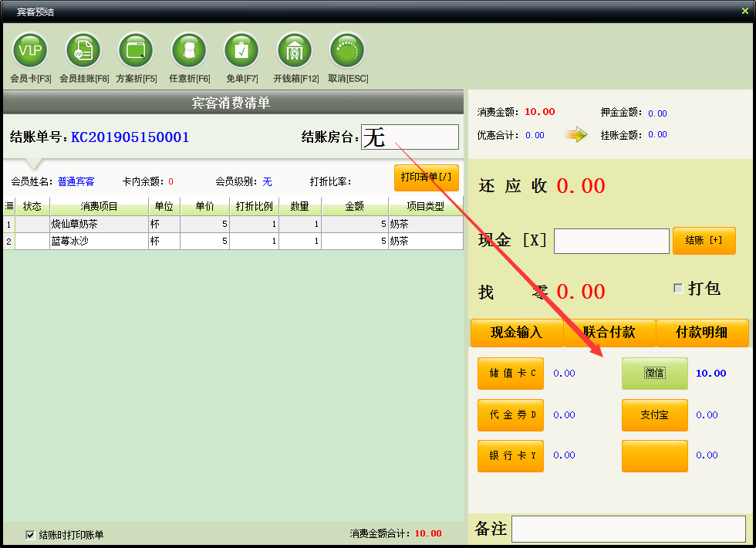Click the 结账 [+] checkout button
Screen dimensions: 756x548
[704, 240]
